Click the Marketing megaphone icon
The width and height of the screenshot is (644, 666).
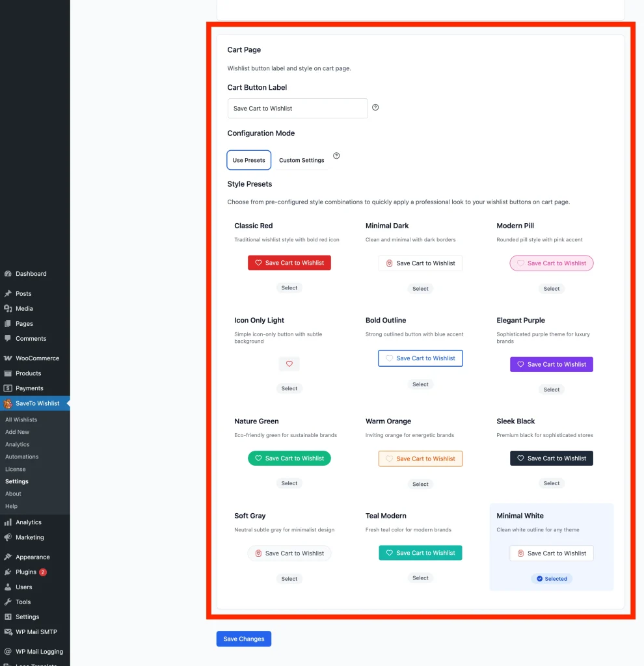pos(8,537)
